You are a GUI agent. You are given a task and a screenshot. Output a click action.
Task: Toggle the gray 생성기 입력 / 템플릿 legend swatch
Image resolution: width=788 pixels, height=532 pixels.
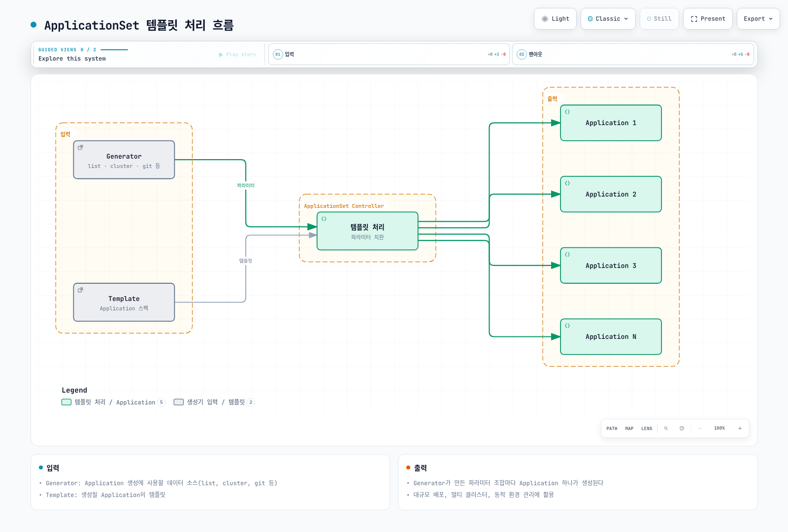pos(179,402)
